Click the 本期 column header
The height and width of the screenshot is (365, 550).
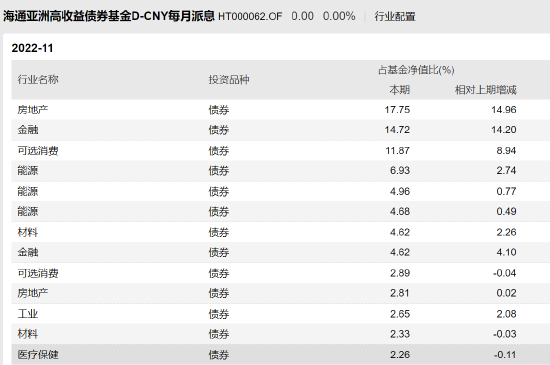[x=400, y=90]
